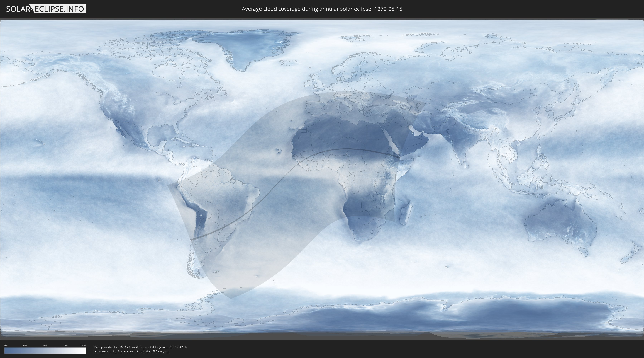The height and width of the screenshot is (358, 644).
Task: Click the 100% legend label
Action: click(x=83, y=345)
